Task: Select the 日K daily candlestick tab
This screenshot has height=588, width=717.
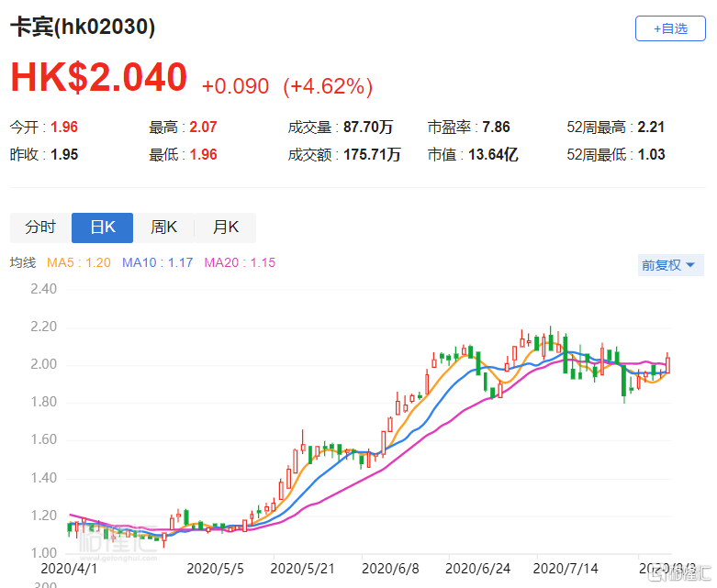Action: tap(102, 227)
